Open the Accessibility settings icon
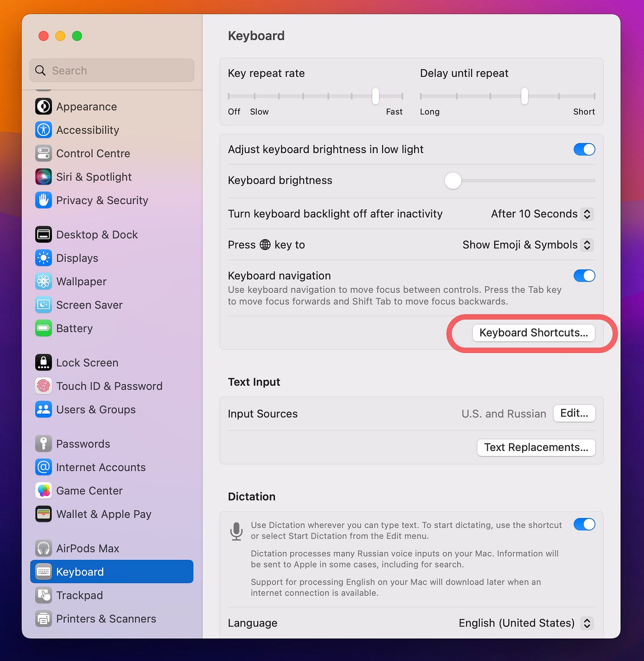644x661 pixels. point(43,130)
